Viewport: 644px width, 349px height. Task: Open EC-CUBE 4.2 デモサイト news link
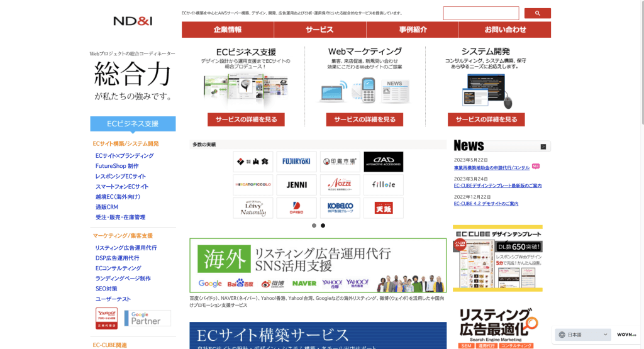click(486, 204)
